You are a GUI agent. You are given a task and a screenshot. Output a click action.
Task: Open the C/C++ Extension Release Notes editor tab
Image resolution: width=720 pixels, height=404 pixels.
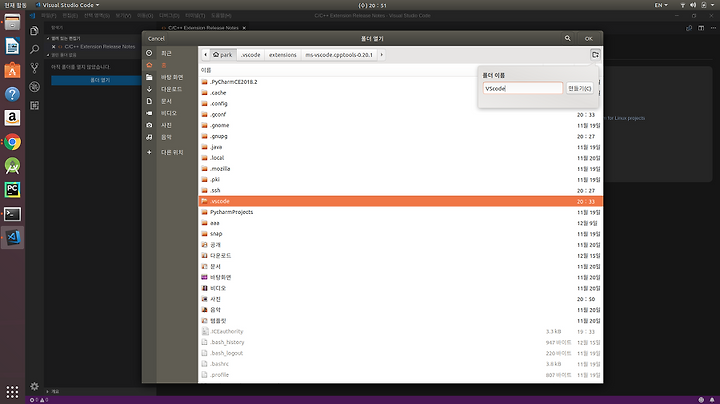click(203, 28)
